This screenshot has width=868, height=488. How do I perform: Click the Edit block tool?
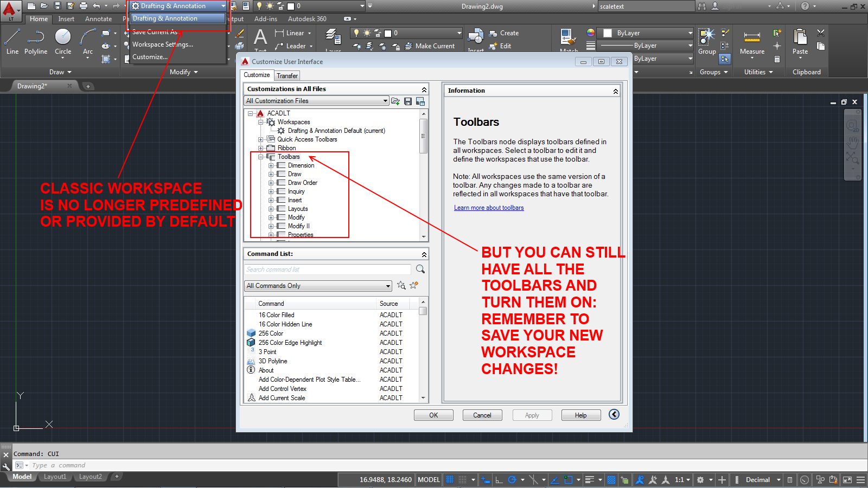(x=500, y=46)
